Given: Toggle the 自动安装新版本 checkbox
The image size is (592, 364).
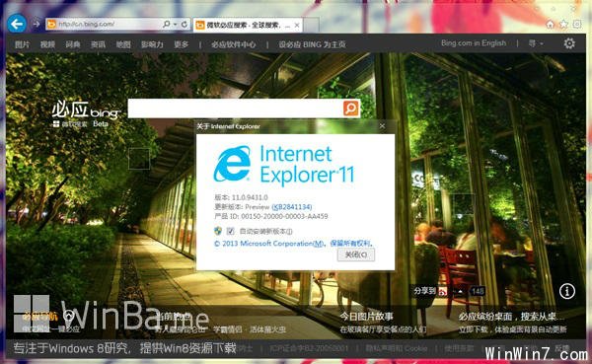Looking at the screenshot, I should (x=230, y=231).
